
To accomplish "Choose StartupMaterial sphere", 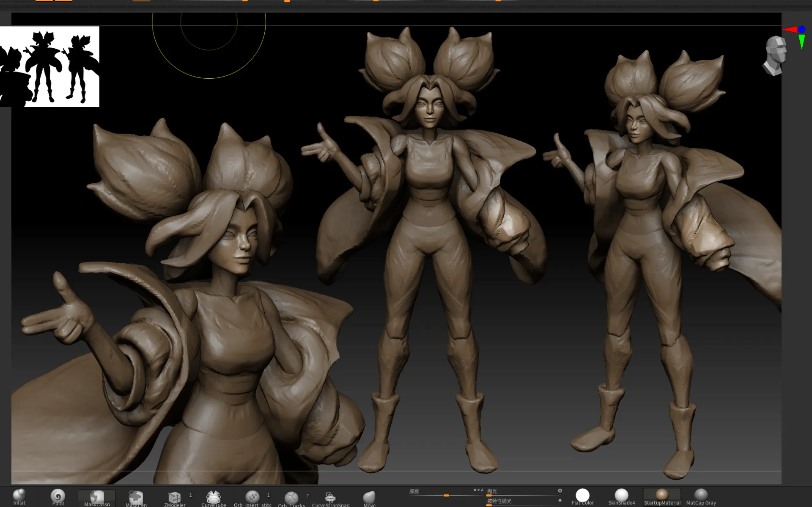I will (662, 496).
